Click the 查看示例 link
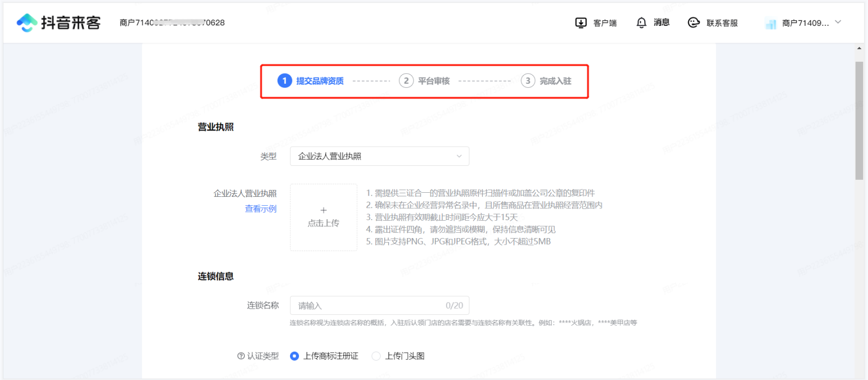Screen dimensions: 868x380 pos(261,209)
